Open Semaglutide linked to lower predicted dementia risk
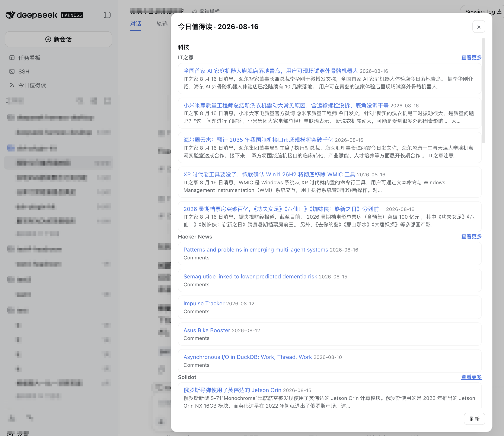504x436 pixels. pos(250,276)
